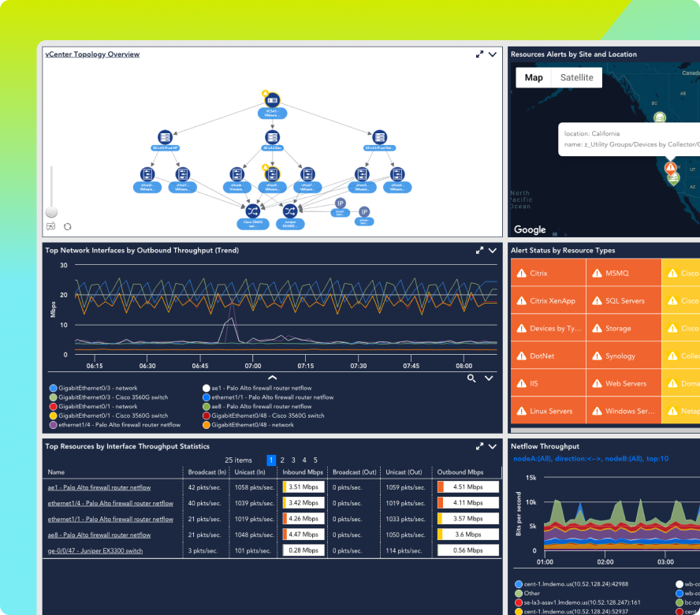This screenshot has height=615, width=700.
Task: Open the SQL Servers alert tile
Action: pyautogui.click(x=624, y=300)
